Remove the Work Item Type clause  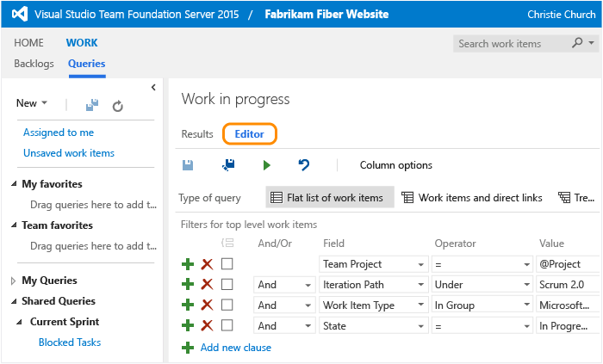(x=208, y=305)
